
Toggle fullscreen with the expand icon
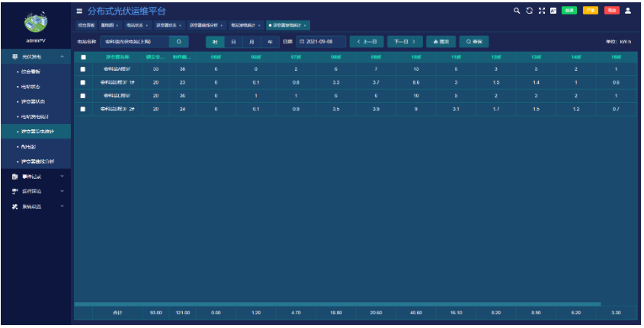click(x=541, y=11)
